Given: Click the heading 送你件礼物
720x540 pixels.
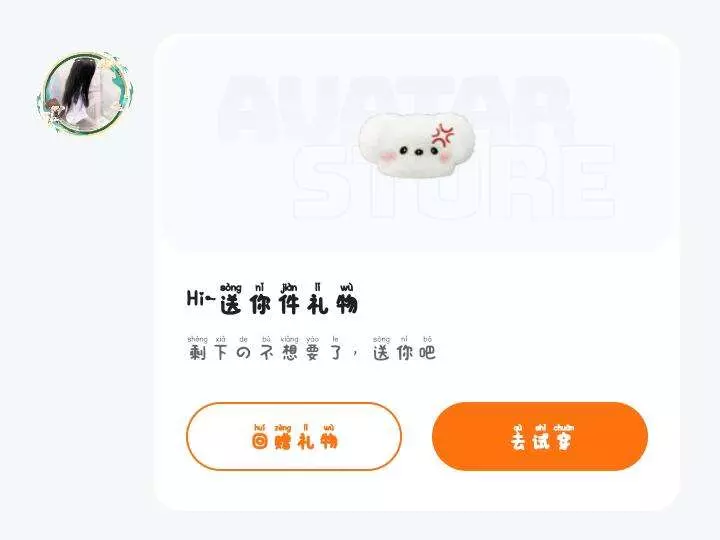Looking at the screenshot, I should tap(289, 304).
